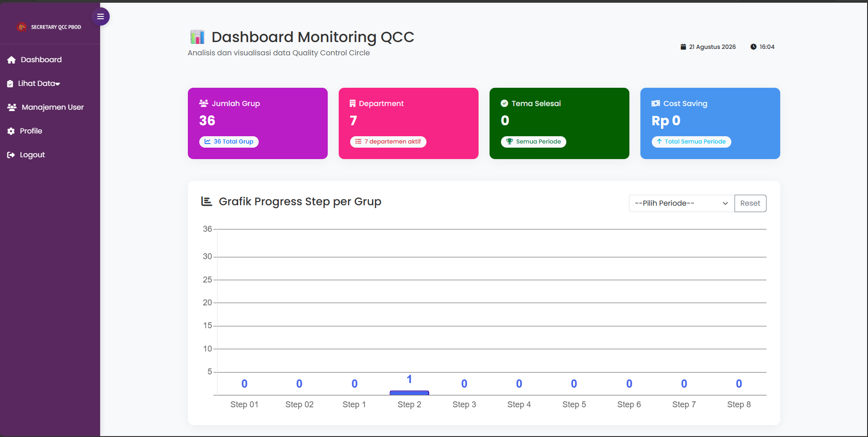Click the Logout exit icon

click(x=11, y=155)
